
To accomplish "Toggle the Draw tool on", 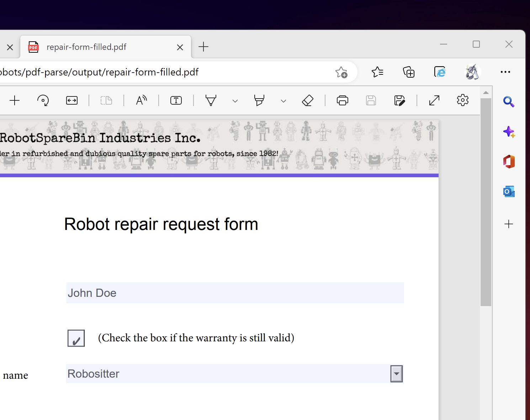I will point(211,100).
